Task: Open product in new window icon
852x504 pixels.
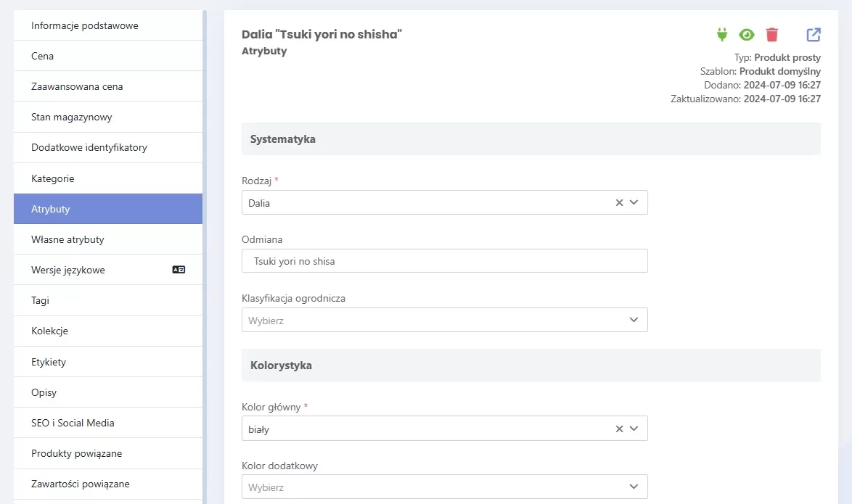Action: coord(814,35)
